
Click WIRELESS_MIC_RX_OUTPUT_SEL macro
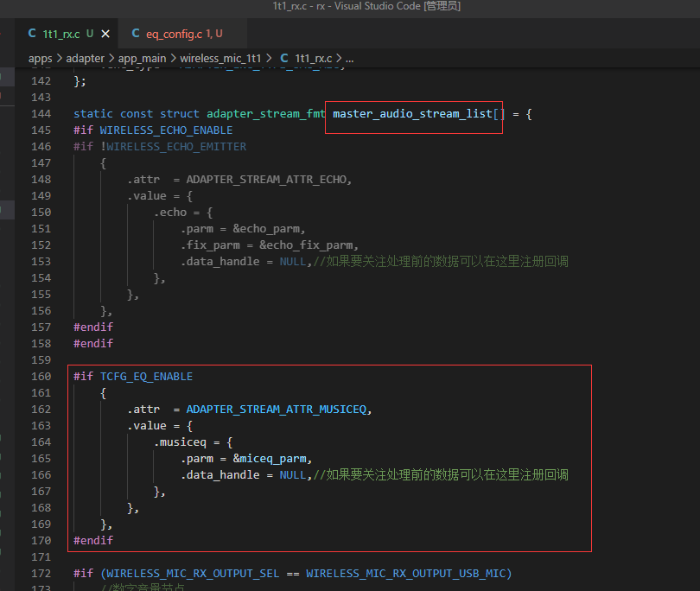click(193, 574)
